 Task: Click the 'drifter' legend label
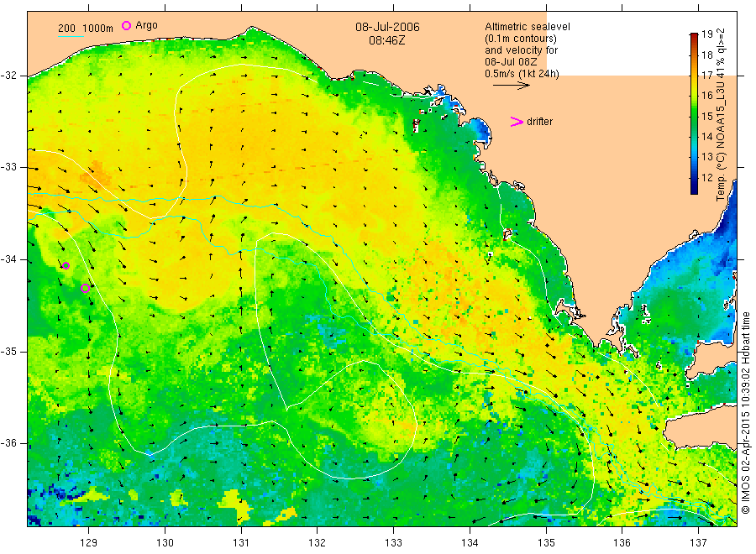539,122
